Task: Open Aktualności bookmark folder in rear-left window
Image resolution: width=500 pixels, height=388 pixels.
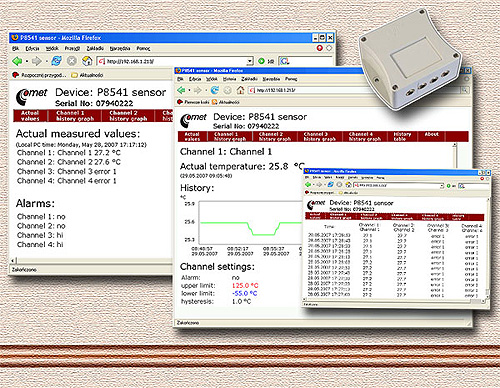Action: coord(88,75)
